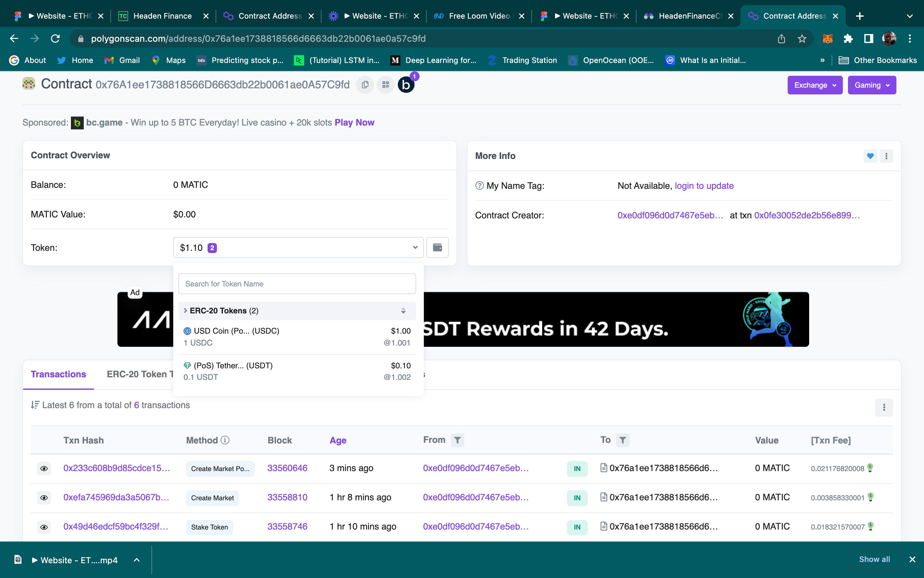Image resolution: width=924 pixels, height=578 pixels.
Task: Open the three-dot menu in More Info panel
Action: point(886,156)
